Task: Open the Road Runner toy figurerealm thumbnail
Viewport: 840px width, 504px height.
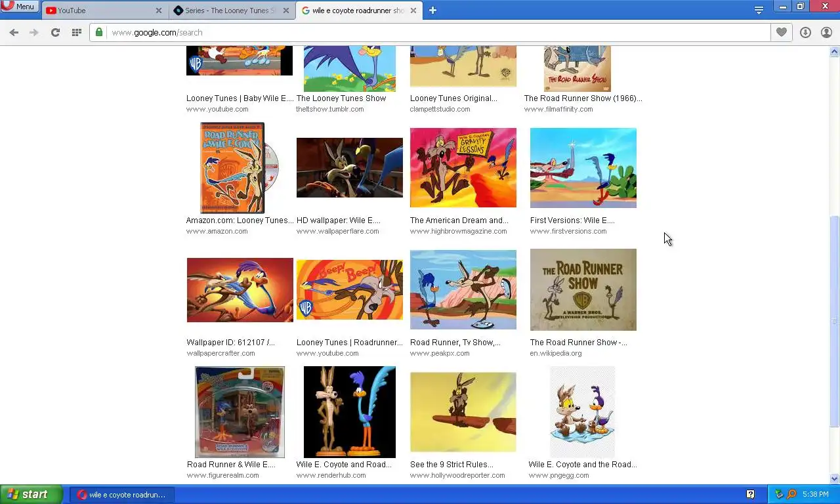Action: pos(240,412)
